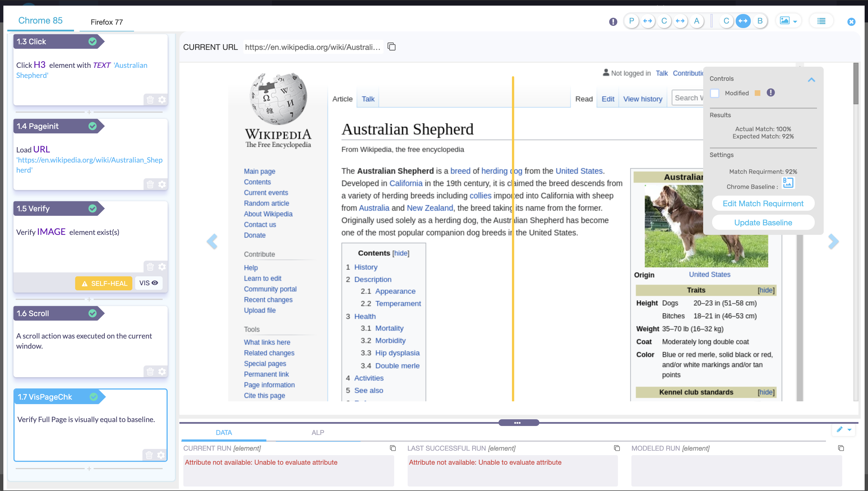Click the yellow vertical comparison slider line

click(513, 239)
